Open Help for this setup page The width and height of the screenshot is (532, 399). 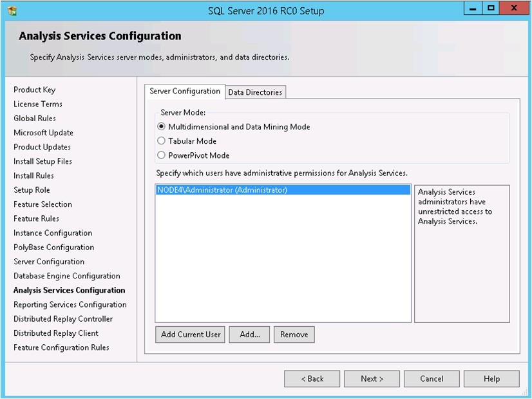point(491,378)
